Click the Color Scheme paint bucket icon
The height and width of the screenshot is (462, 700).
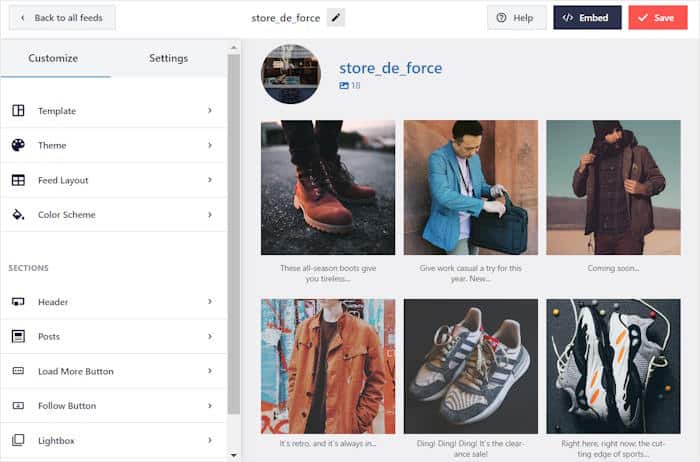click(x=18, y=215)
